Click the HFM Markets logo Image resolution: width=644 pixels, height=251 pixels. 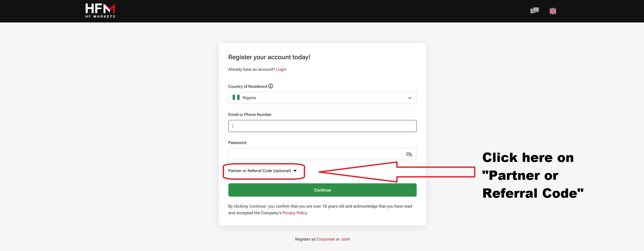[100, 11]
